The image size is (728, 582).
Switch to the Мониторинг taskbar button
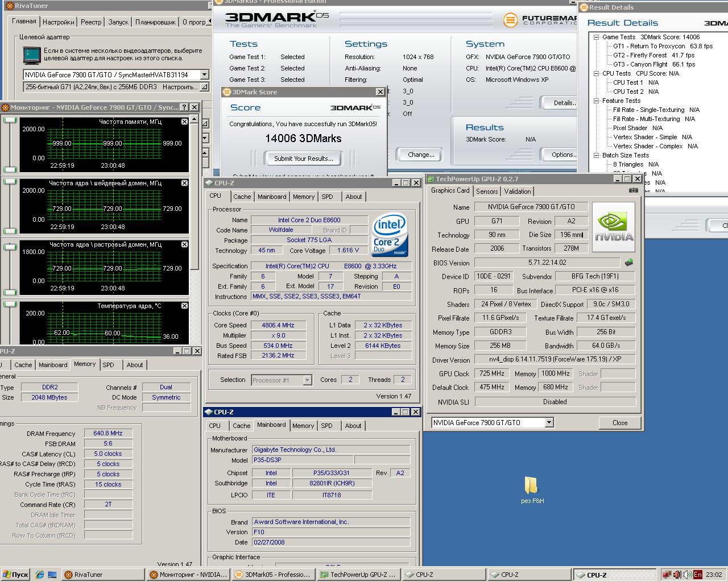(187, 575)
